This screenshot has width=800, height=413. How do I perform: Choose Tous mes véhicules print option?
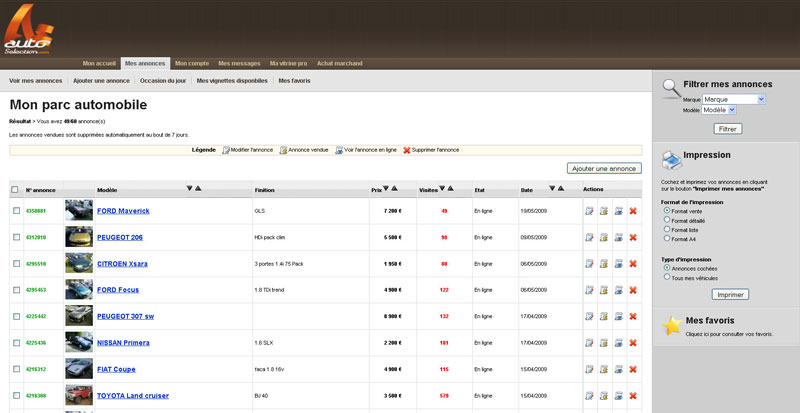[667, 277]
